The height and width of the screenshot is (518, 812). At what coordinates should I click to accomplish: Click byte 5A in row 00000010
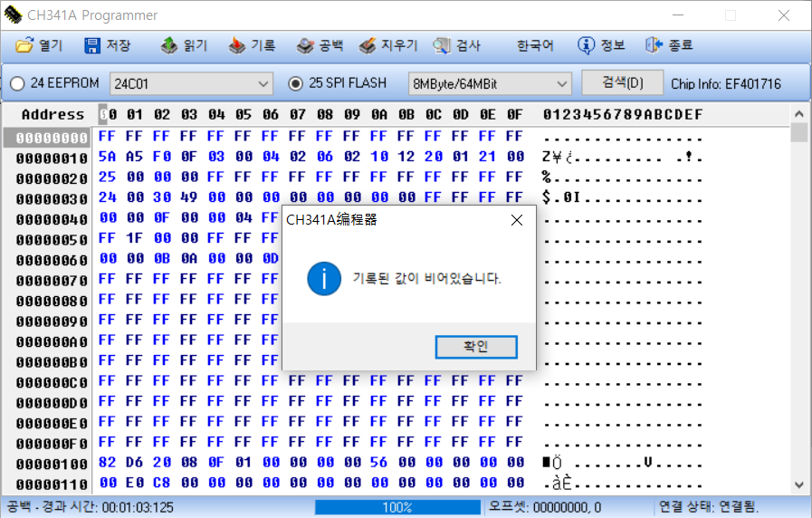point(107,157)
